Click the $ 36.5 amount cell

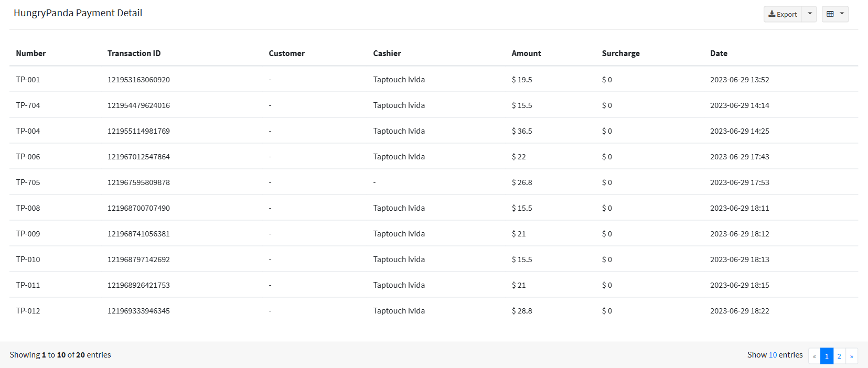click(x=522, y=131)
